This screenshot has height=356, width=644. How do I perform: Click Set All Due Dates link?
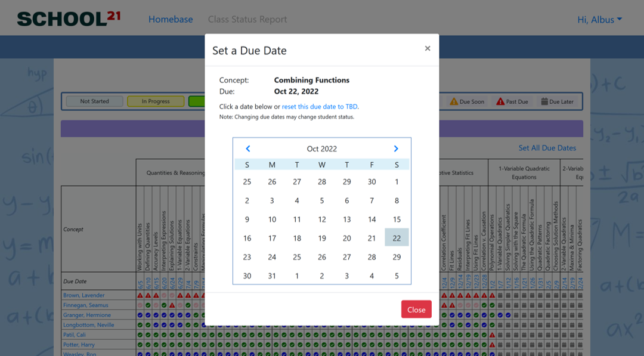[x=547, y=148]
